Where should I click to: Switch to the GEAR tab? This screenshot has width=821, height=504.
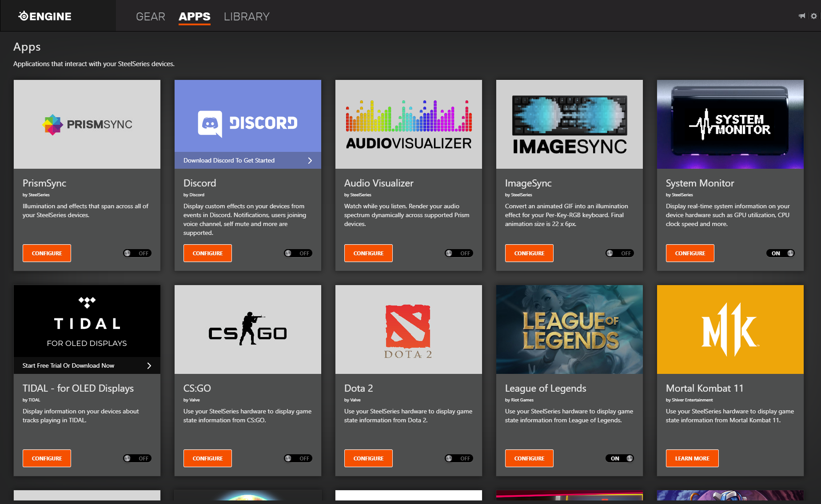pyautogui.click(x=150, y=16)
